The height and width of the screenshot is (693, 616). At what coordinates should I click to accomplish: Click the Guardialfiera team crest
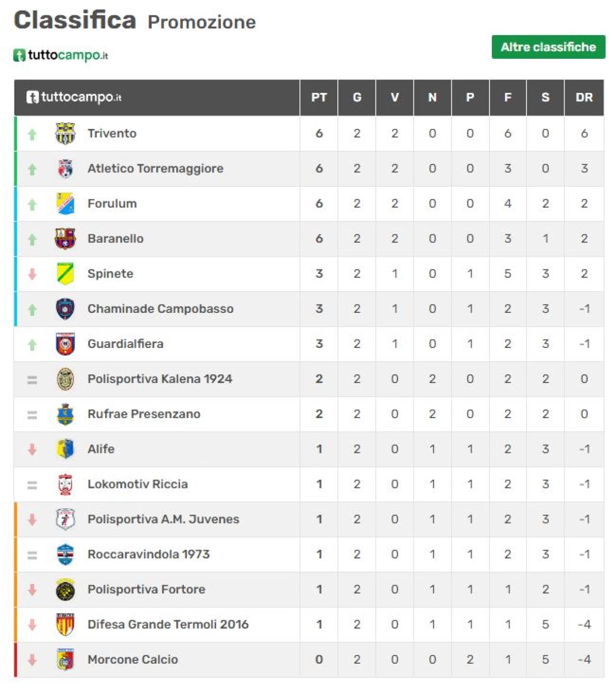pyautogui.click(x=65, y=344)
